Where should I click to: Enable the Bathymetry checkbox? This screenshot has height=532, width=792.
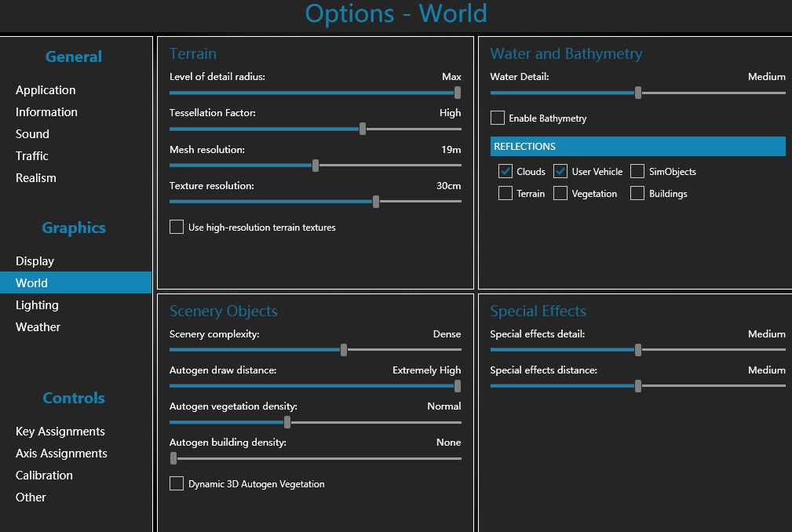[x=498, y=118]
